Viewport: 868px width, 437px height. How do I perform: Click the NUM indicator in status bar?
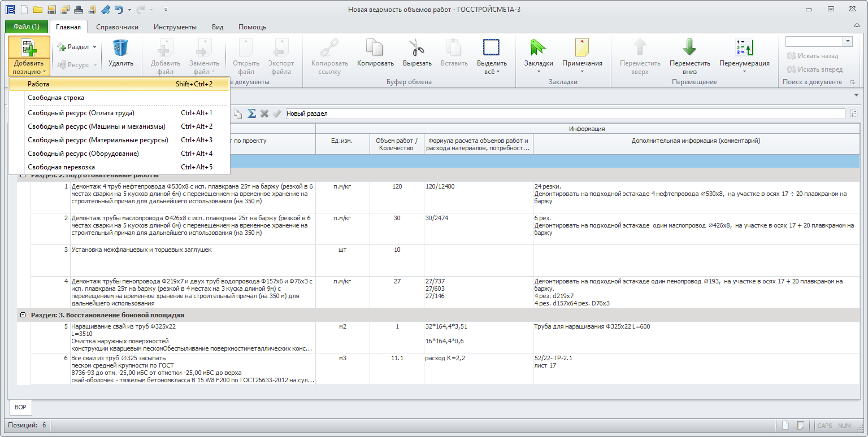tap(844, 426)
